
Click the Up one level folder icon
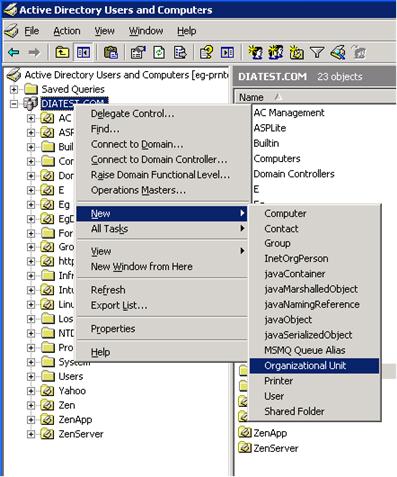[x=62, y=53]
